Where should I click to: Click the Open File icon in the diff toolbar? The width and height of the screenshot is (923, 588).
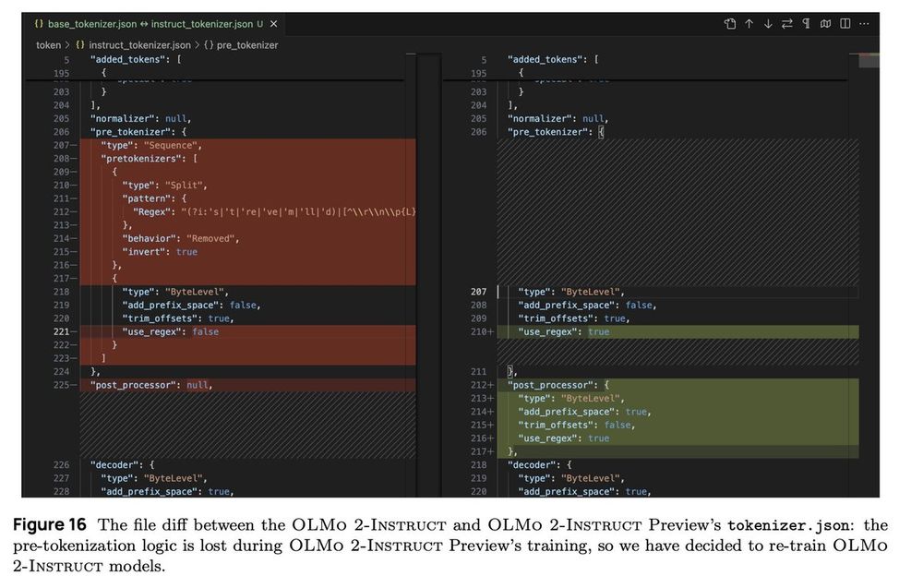tap(730, 24)
